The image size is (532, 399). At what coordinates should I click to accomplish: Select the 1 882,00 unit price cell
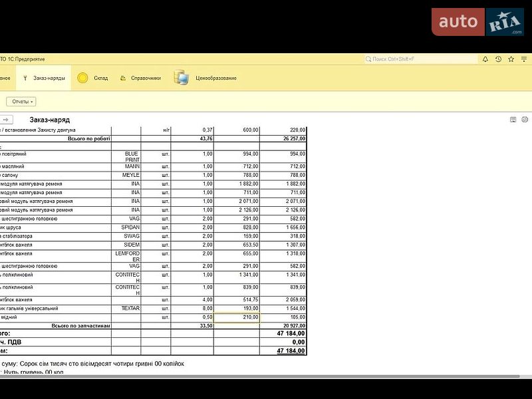[x=237, y=184]
